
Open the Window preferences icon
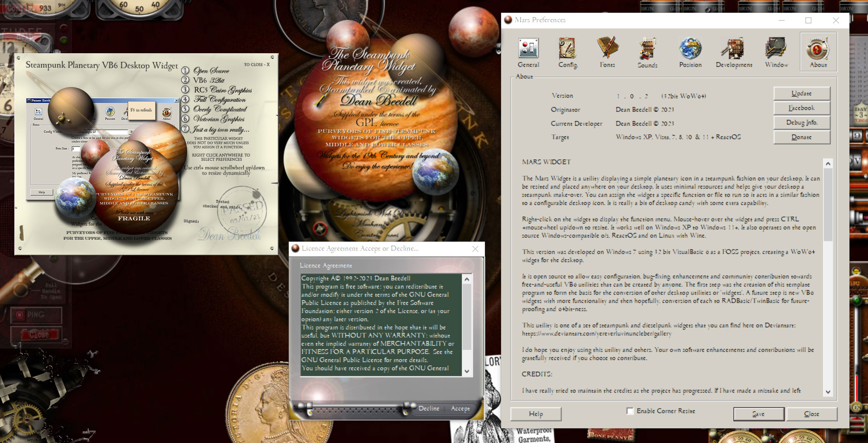tap(776, 52)
